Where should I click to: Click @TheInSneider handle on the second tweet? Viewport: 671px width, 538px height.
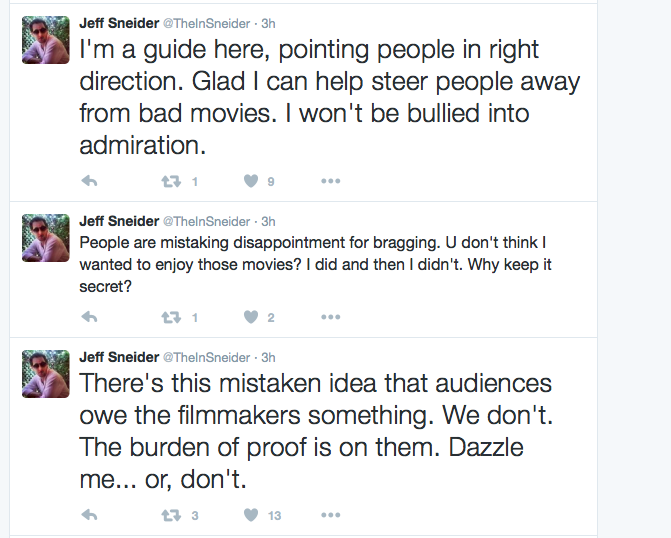tap(206, 221)
